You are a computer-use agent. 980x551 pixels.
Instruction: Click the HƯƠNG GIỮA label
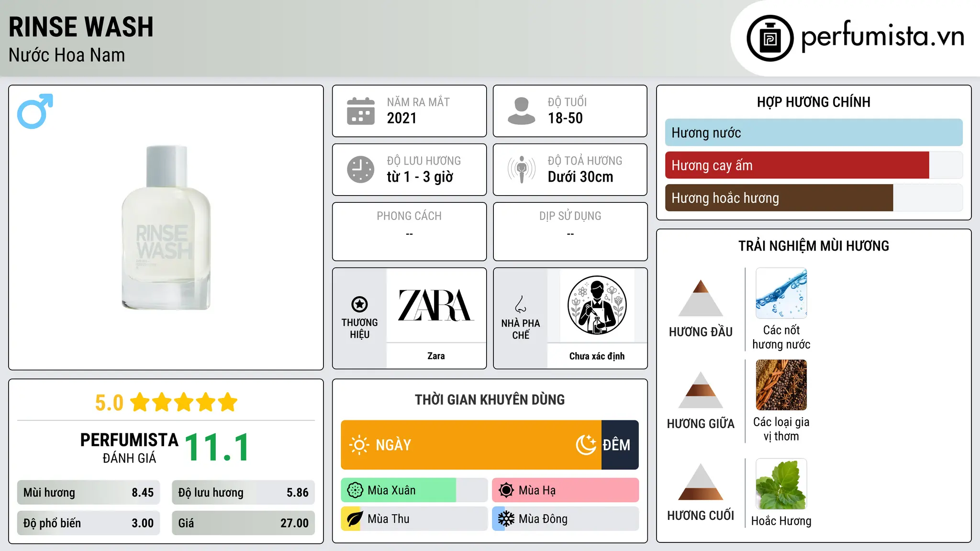pos(701,424)
